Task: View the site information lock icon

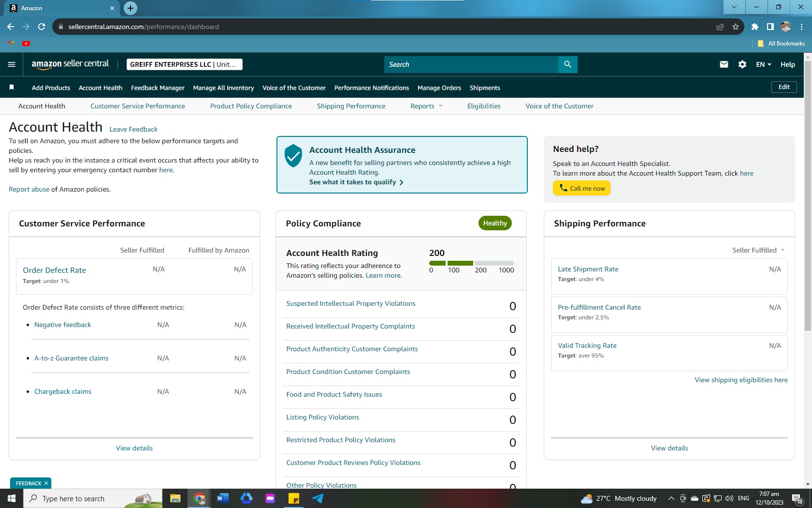Action: click(61, 27)
